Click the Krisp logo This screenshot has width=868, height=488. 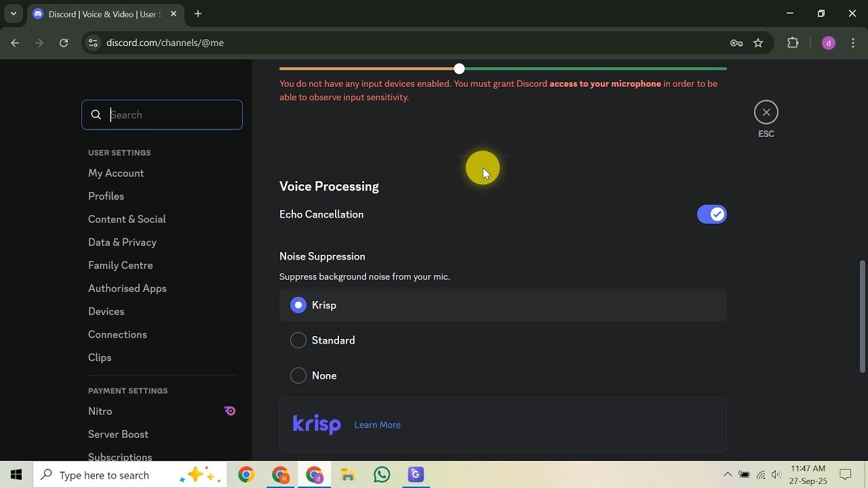317,424
